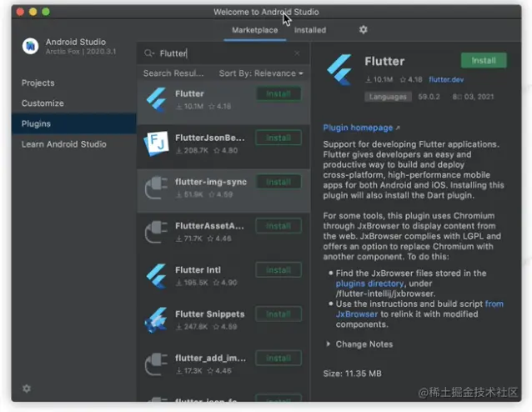Click the Size: 11.35 MB text
532x412 pixels.
(352, 374)
